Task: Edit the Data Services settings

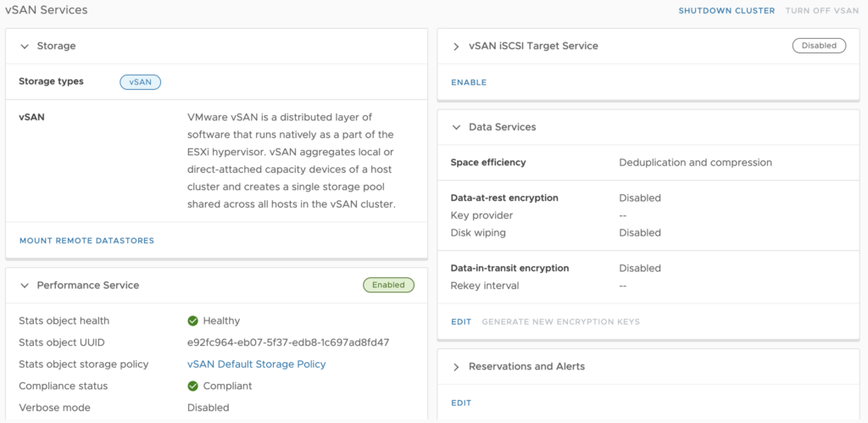Action: tap(461, 321)
